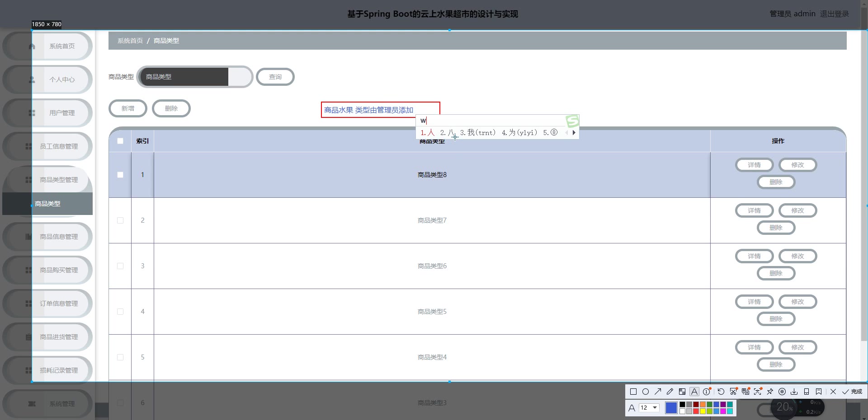Click 删除 for row 商品类型6
The height and width of the screenshot is (420, 868).
pos(776,273)
